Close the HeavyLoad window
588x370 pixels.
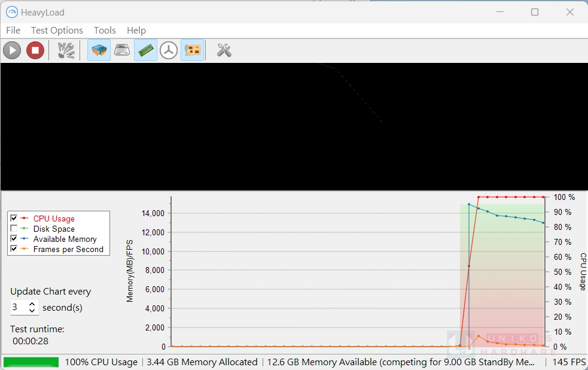570,12
